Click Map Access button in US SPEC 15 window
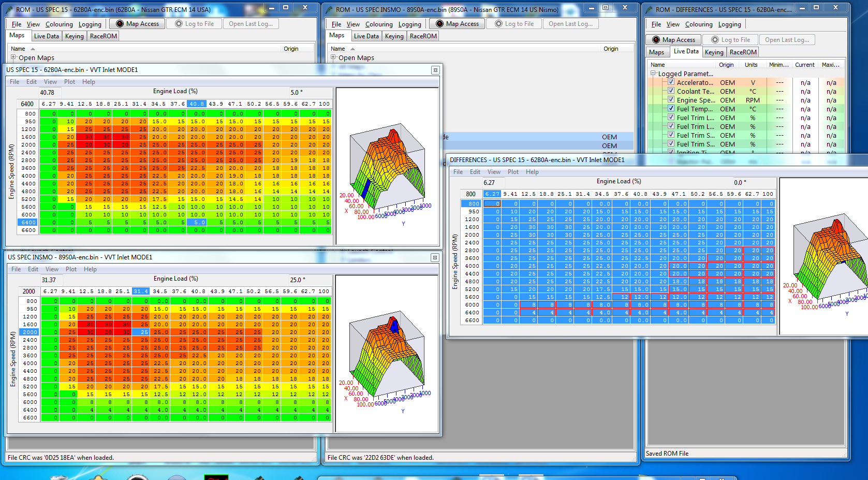The image size is (868, 480). tap(137, 24)
